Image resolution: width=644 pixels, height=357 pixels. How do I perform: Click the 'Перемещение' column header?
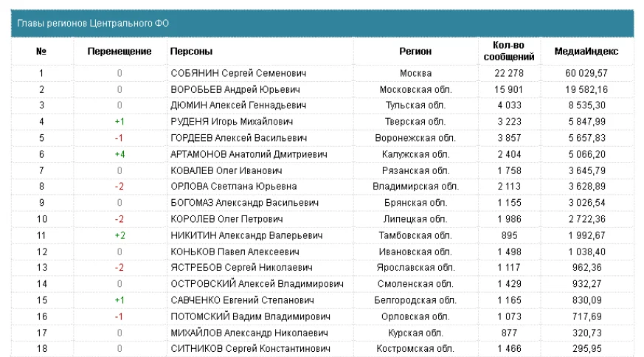(120, 52)
